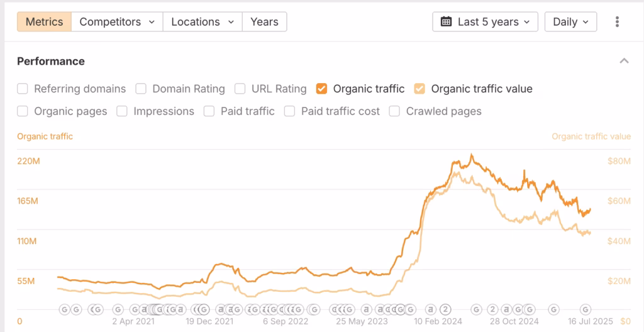Enable the Crawled pages checkbox
The height and width of the screenshot is (332, 644).
(394, 111)
